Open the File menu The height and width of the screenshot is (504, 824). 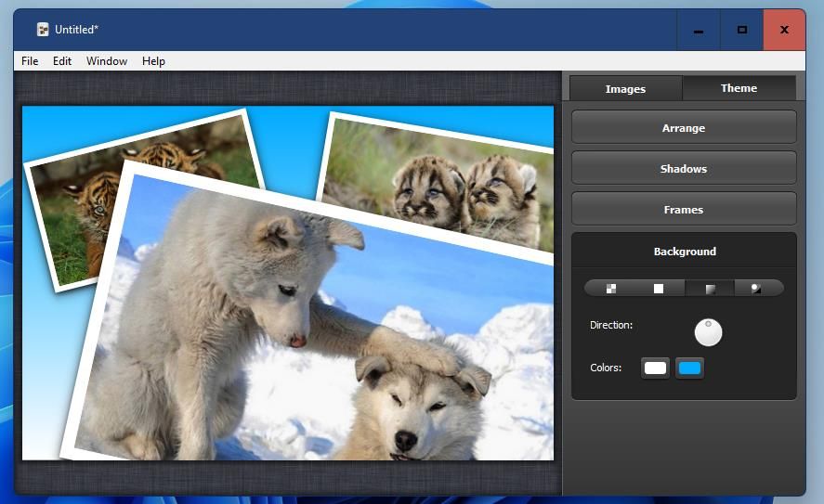tap(30, 61)
